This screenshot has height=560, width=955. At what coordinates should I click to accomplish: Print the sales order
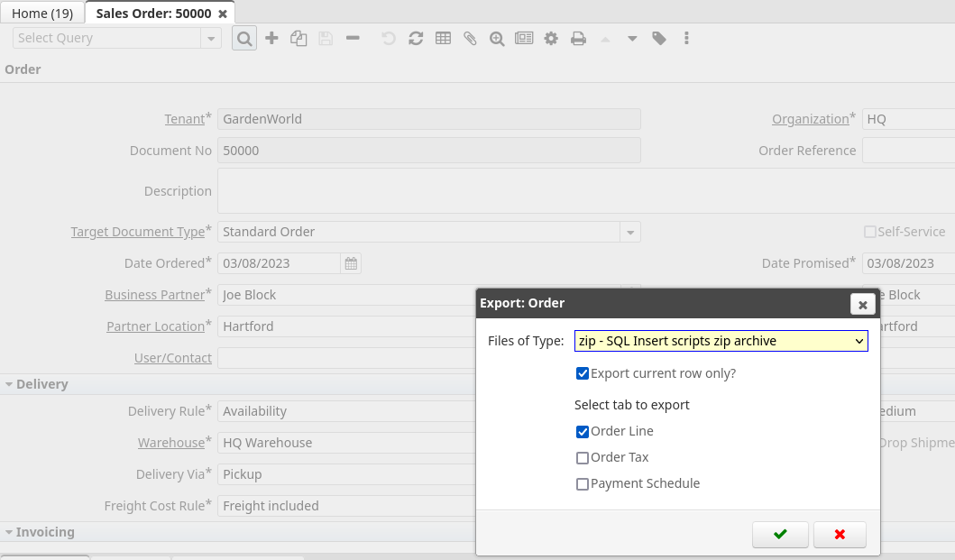[578, 38]
